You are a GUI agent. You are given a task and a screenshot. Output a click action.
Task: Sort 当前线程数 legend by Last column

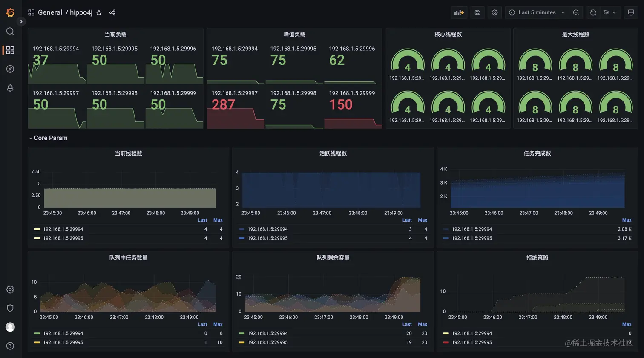coord(202,220)
